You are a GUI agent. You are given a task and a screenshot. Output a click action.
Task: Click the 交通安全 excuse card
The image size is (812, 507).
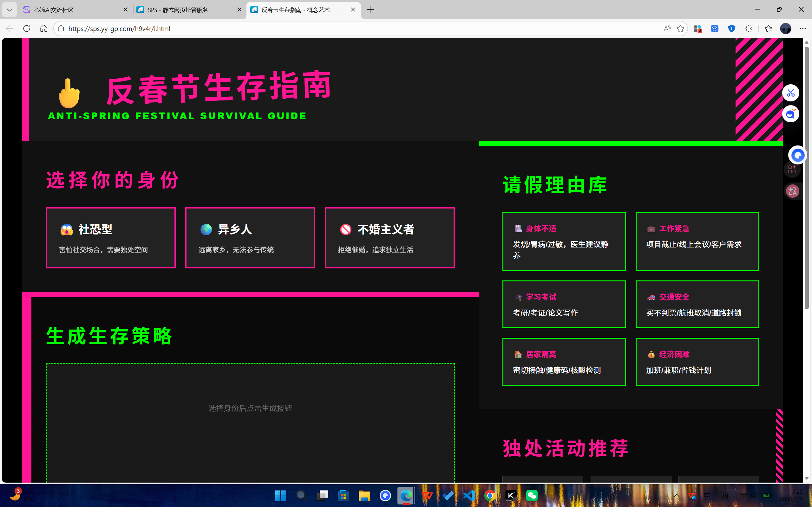pyautogui.click(x=697, y=304)
